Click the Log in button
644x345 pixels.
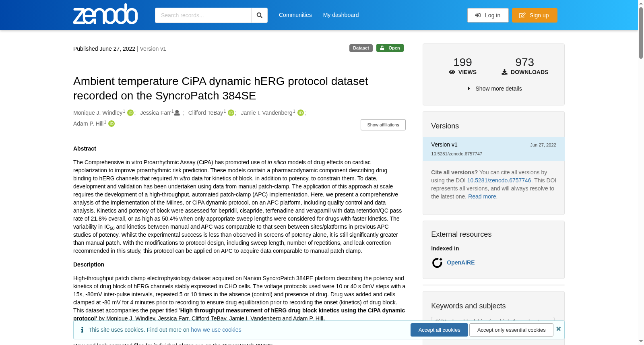tap(488, 15)
